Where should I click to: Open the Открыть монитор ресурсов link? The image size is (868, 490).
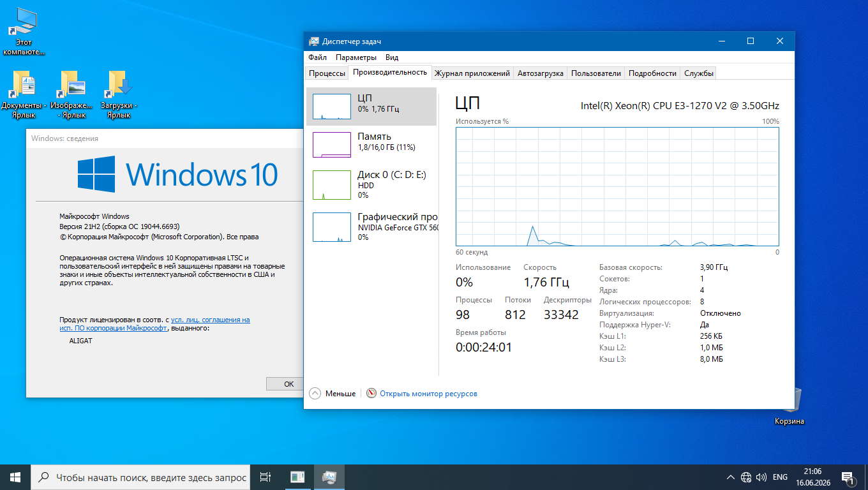click(428, 394)
